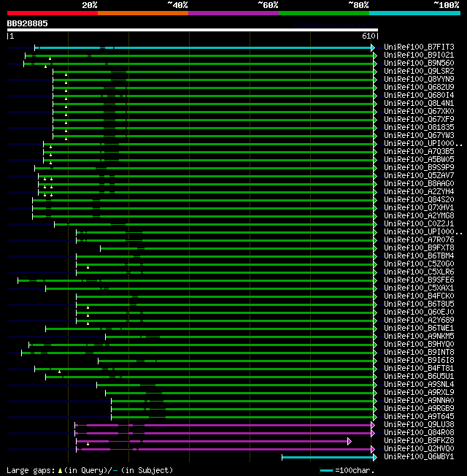Open the UniRef100_B6TWE1 entry

(419, 329)
